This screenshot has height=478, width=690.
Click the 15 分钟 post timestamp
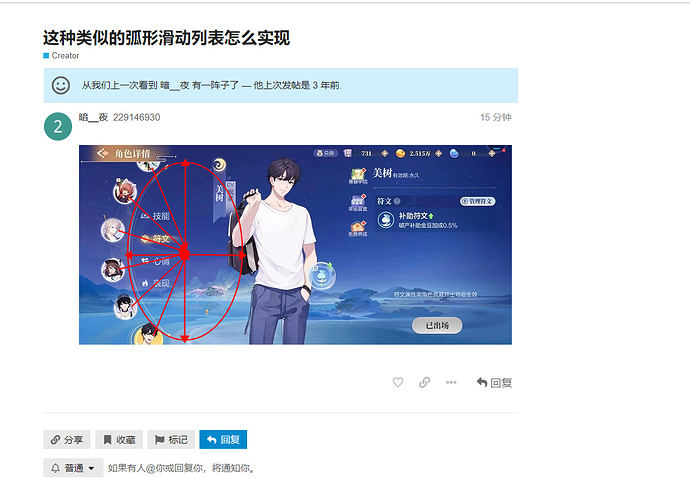click(x=495, y=117)
